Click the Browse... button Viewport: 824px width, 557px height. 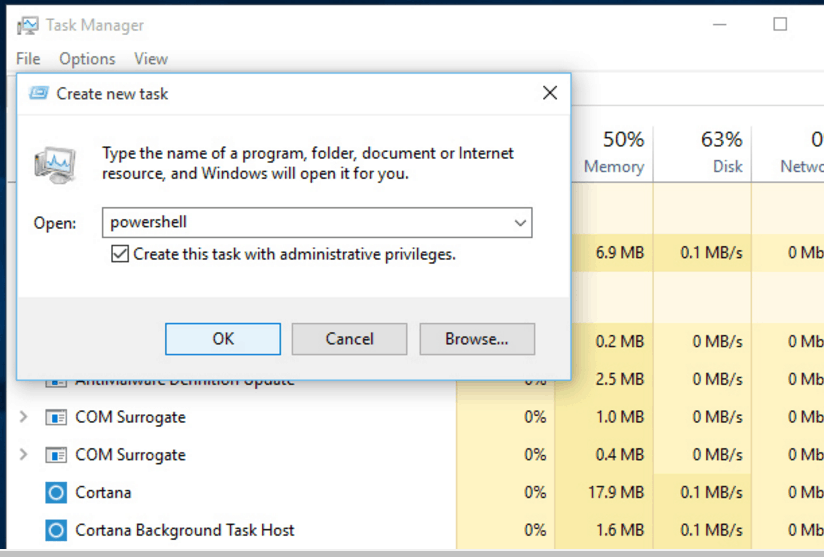coord(477,339)
